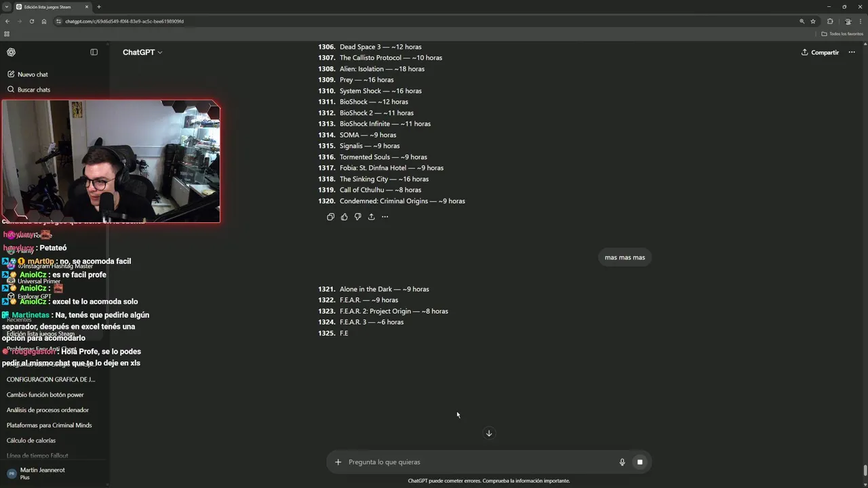The image size is (868, 488).
Task: Open a new browser tab
Action: (x=99, y=7)
